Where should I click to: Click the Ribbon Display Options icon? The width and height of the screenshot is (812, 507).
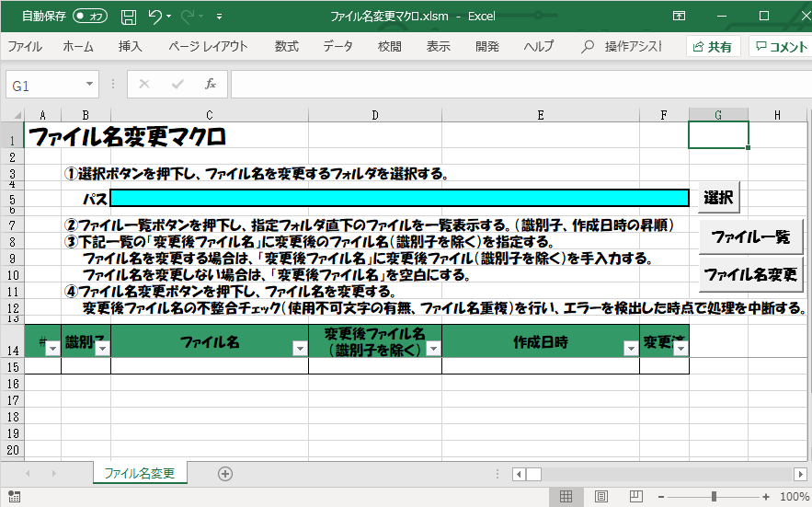click(679, 16)
